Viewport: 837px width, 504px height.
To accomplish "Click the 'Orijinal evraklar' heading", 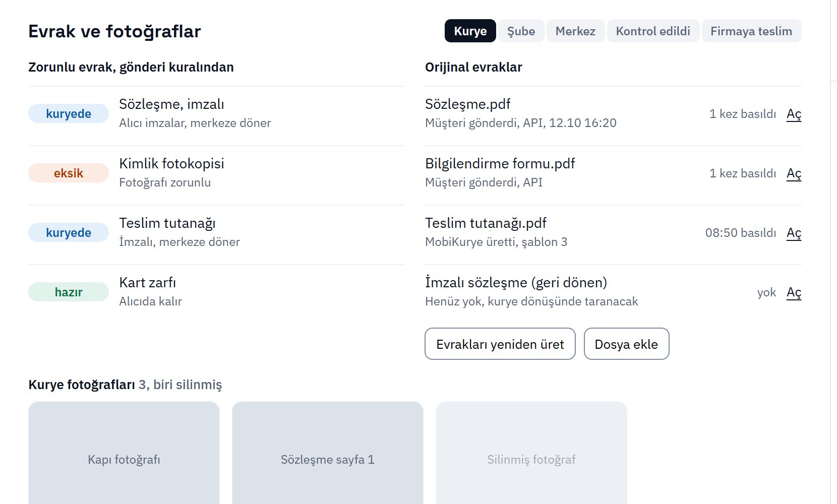I will coord(473,67).
